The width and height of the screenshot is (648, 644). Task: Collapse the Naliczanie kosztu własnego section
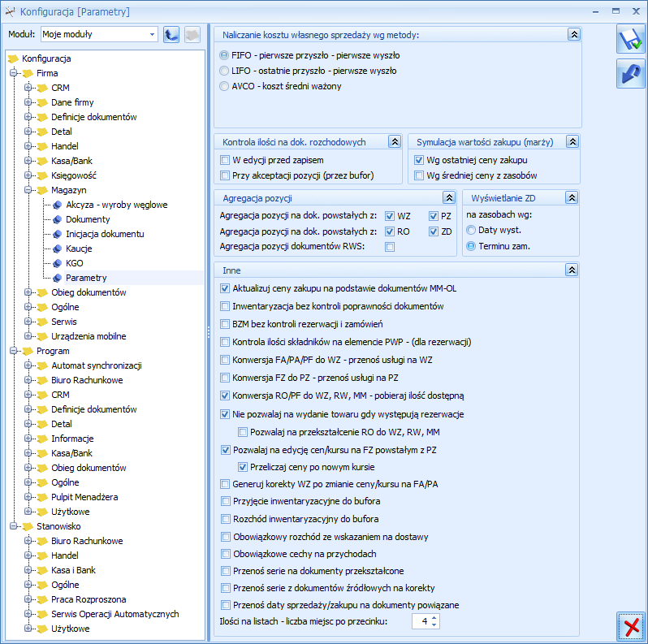(574, 34)
